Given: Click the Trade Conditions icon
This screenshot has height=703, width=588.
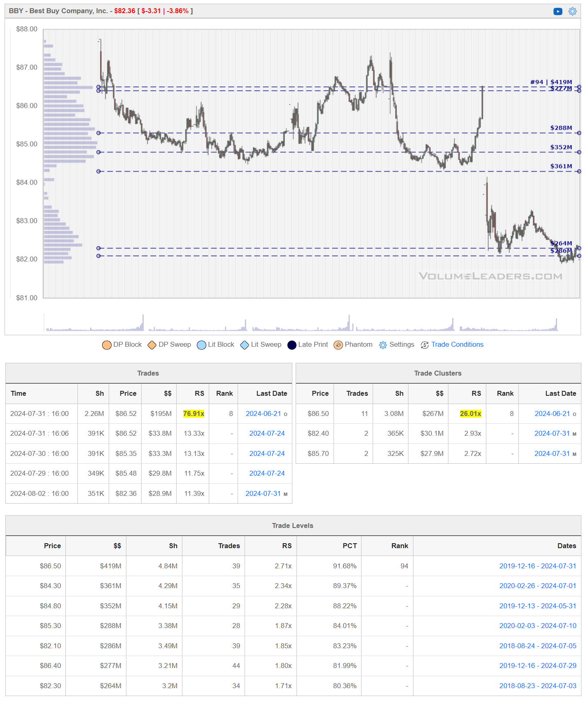Looking at the screenshot, I should [425, 345].
